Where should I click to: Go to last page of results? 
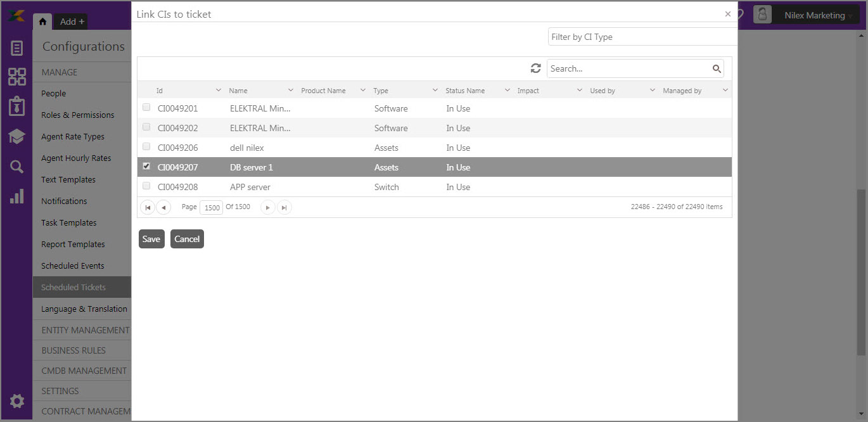284,207
